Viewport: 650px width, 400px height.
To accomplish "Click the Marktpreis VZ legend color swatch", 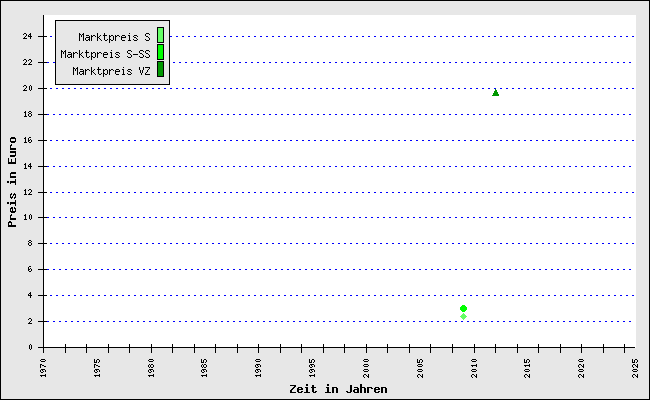I will 160,70.
